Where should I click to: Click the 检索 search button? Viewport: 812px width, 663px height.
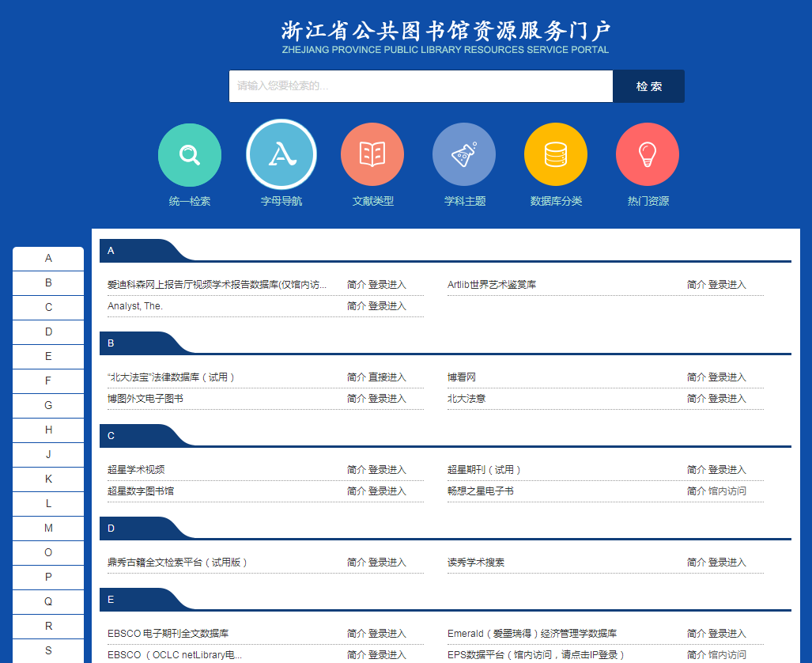pyautogui.click(x=649, y=86)
